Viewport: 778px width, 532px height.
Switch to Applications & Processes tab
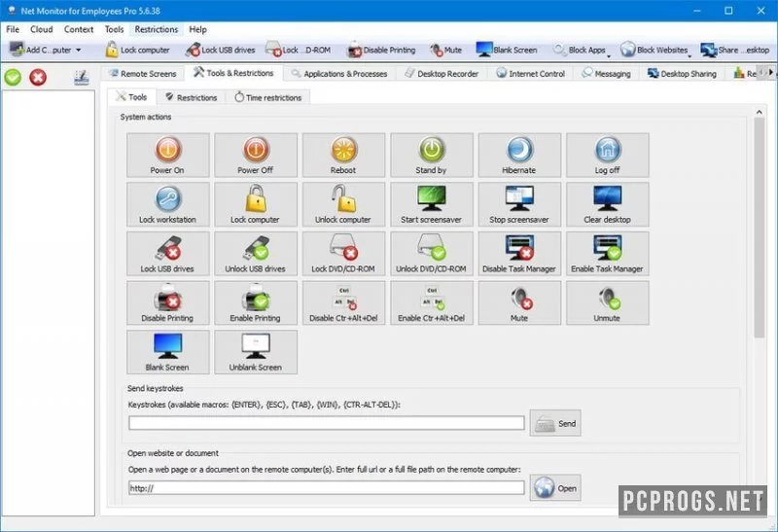pyautogui.click(x=339, y=74)
